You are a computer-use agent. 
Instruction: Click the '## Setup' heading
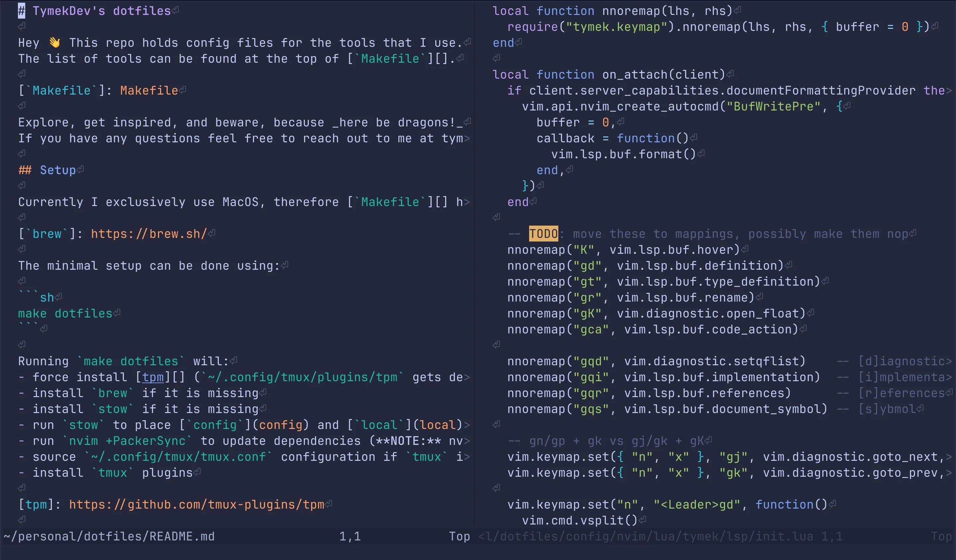coord(47,170)
